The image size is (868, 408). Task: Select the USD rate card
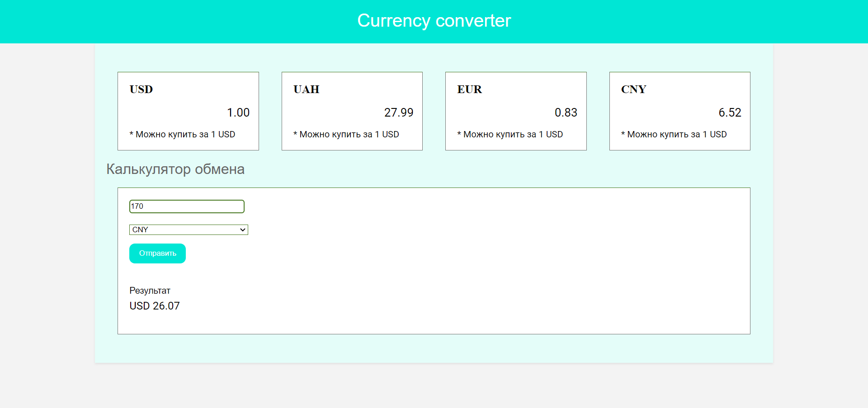(x=188, y=111)
